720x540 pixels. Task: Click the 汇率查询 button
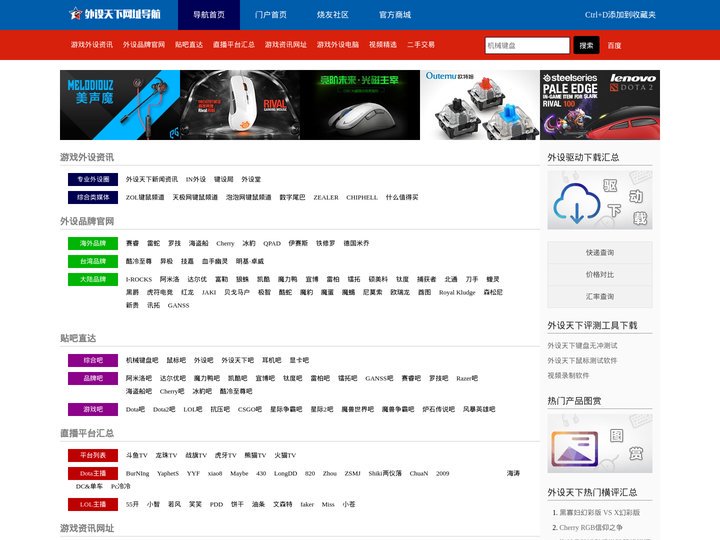pyautogui.click(x=600, y=297)
